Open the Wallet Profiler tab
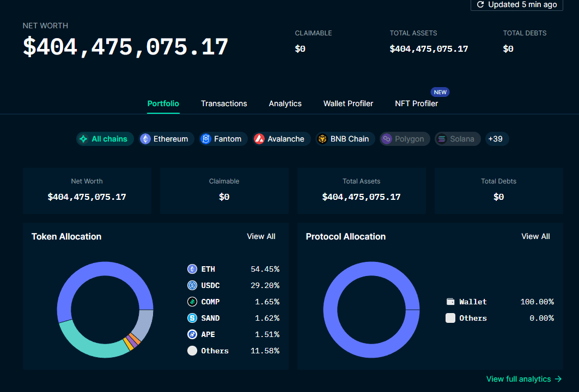This screenshot has height=392, width=579. [x=348, y=104]
